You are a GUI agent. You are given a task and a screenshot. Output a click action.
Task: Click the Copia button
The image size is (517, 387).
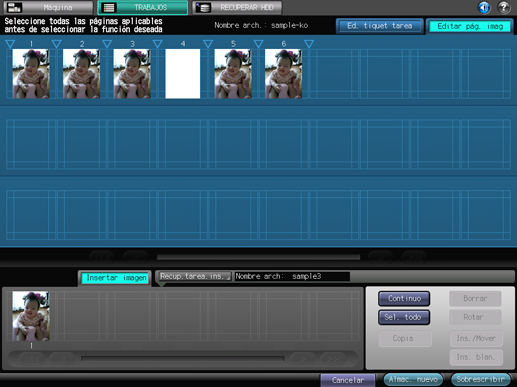pyautogui.click(x=405, y=338)
